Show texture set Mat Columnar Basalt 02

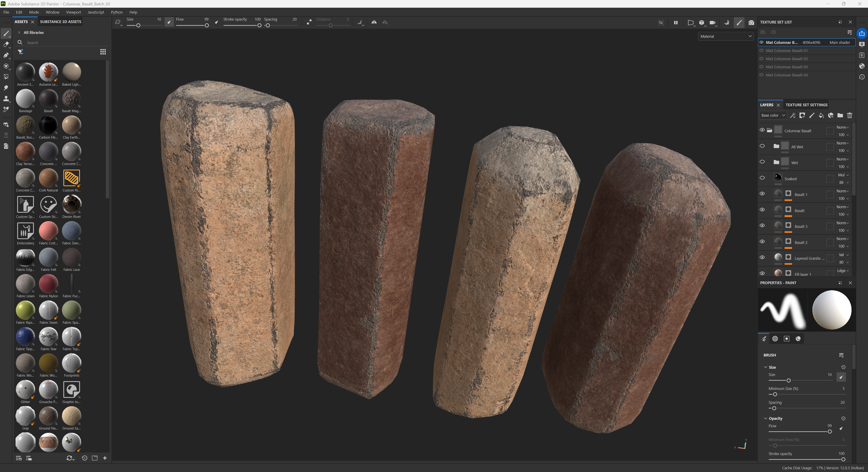[762, 59]
